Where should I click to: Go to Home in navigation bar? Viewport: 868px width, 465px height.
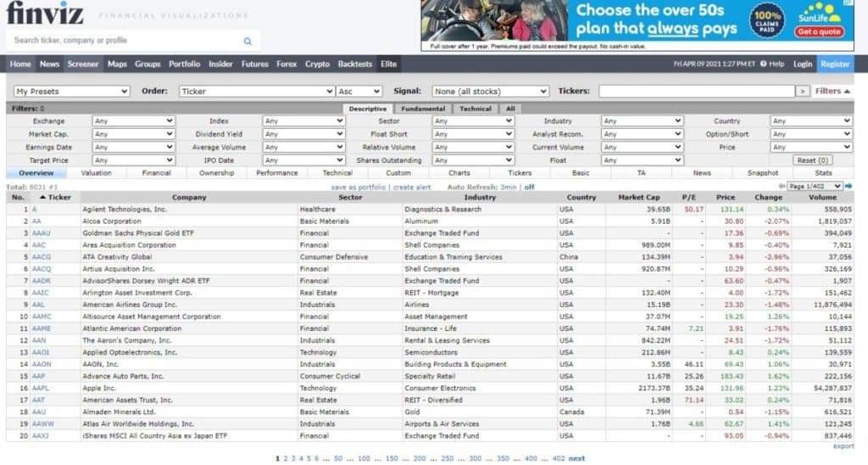[20, 64]
